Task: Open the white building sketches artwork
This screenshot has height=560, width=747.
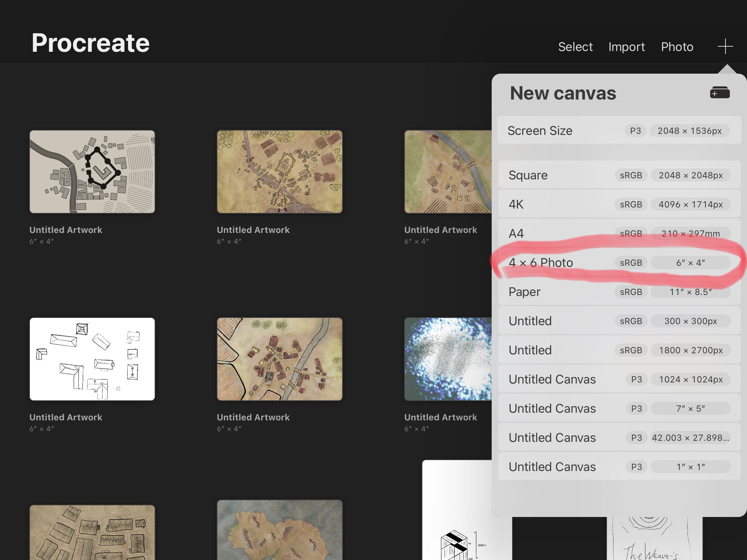Action: pos(92,359)
